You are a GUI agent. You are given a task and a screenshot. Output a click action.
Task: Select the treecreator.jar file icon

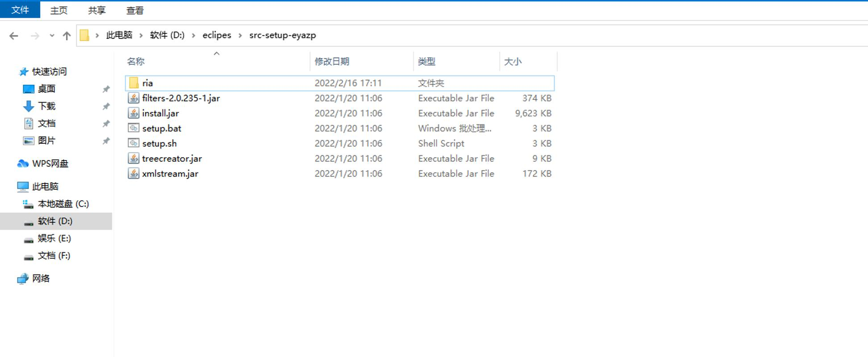(x=134, y=158)
